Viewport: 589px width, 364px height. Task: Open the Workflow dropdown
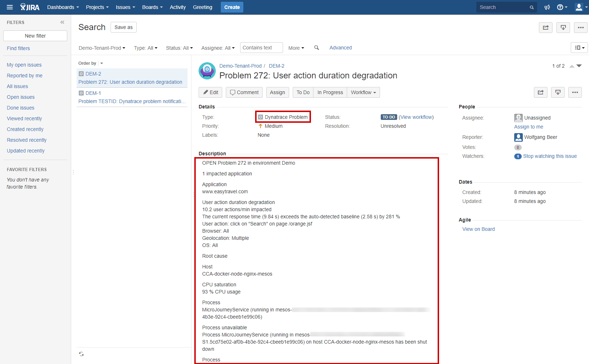click(363, 92)
